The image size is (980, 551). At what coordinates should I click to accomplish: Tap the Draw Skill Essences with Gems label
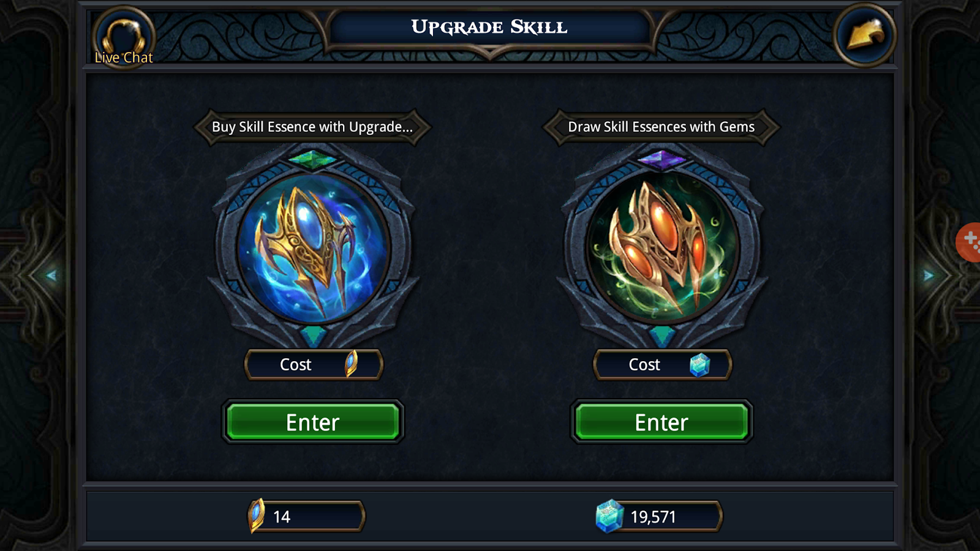[661, 127]
